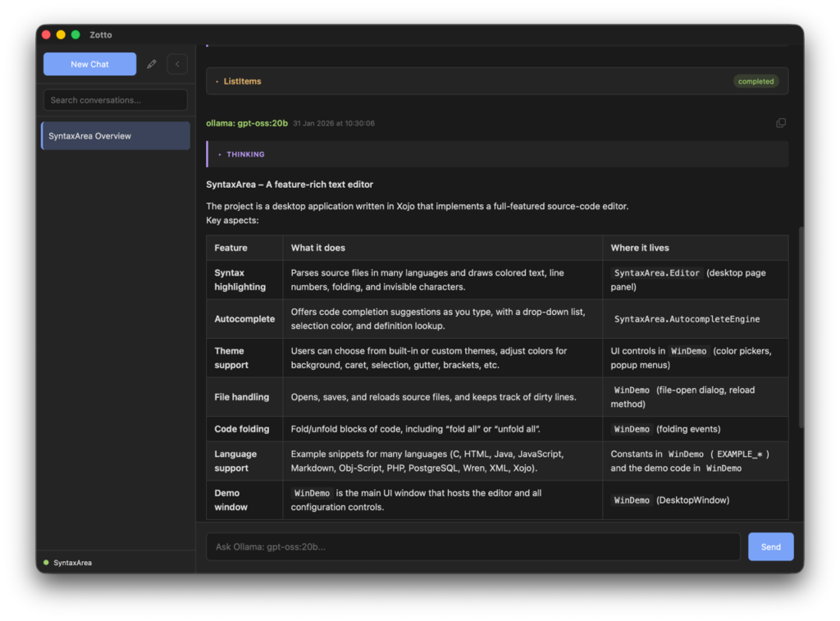Image resolution: width=840 pixels, height=621 pixels.
Task: Click the green status dot next to SyntaxArea
Action: pos(46,562)
